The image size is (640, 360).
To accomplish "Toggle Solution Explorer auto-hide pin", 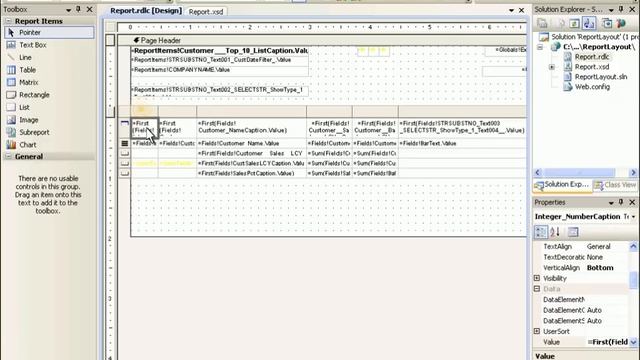I will [x=621, y=9].
